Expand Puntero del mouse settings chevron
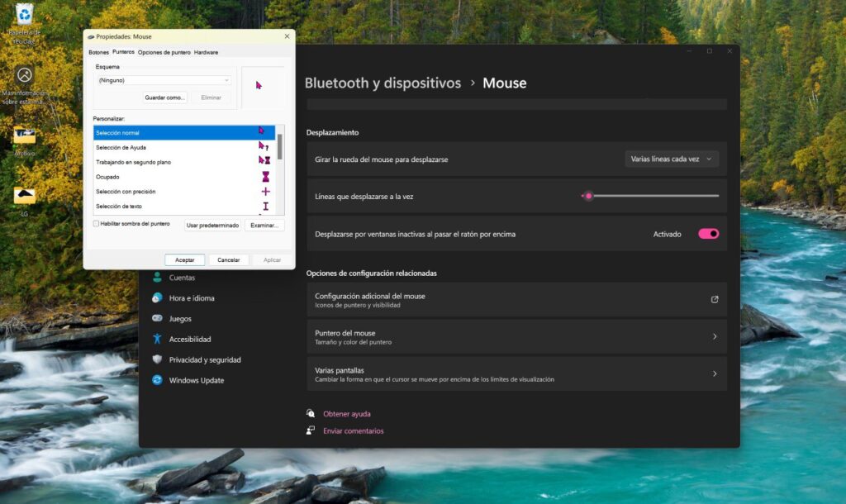Viewport: 846px width, 504px height. [715, 337]
